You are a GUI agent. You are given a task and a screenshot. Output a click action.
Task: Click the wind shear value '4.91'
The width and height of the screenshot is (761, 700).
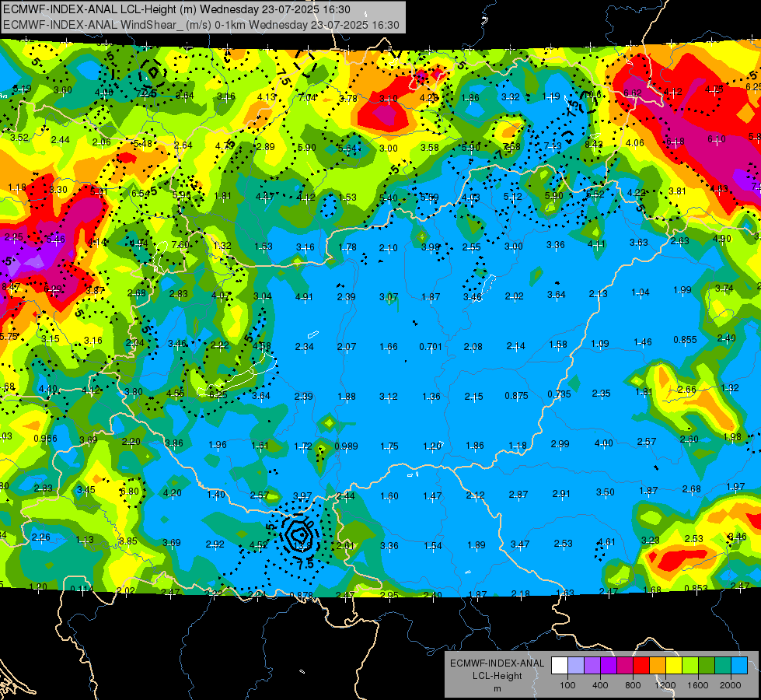[x=304, y=296]
